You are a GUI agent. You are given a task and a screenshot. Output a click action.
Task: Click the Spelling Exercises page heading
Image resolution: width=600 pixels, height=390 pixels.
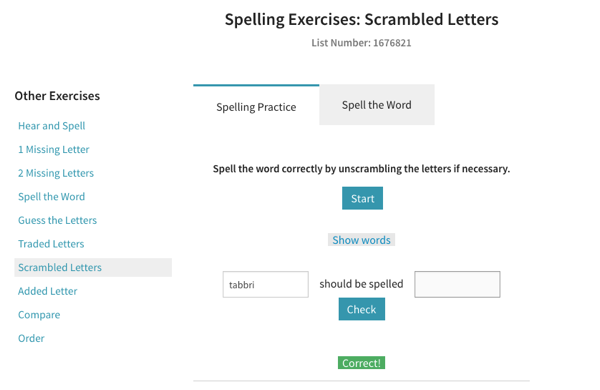point(362,20)
